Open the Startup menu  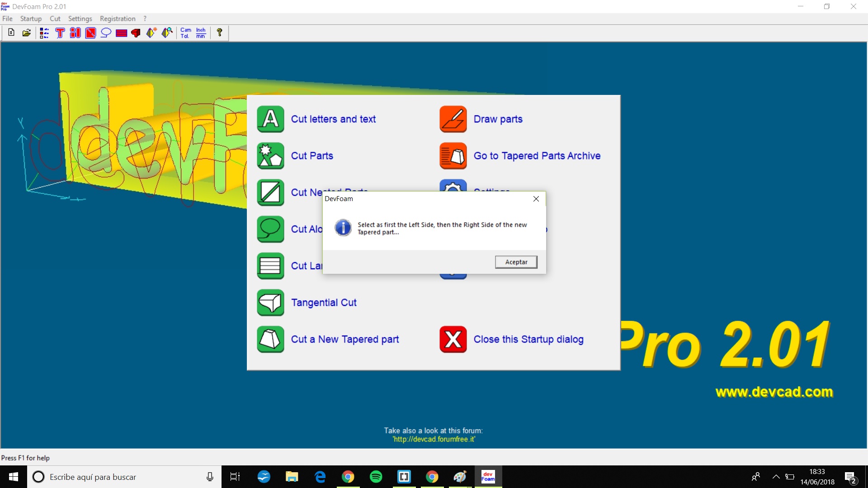[x=31, y=19]
